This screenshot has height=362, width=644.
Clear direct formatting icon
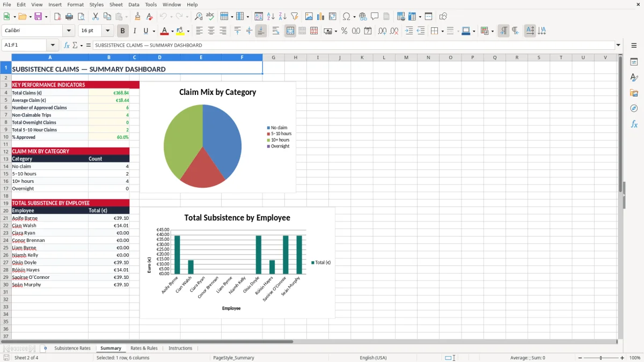click(x=149, y=17)
